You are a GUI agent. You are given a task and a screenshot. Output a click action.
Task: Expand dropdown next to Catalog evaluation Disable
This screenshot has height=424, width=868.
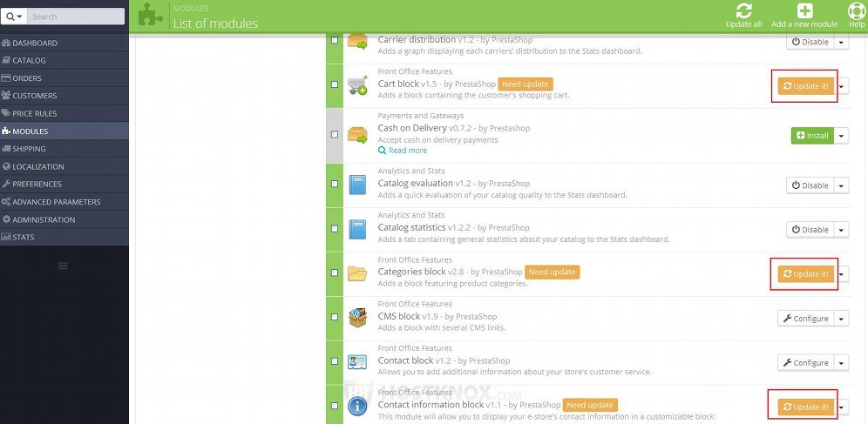842,185
